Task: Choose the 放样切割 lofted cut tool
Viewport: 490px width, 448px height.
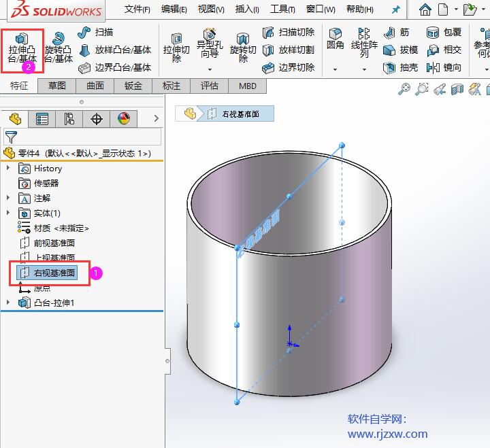Action: tap(288, 50)
